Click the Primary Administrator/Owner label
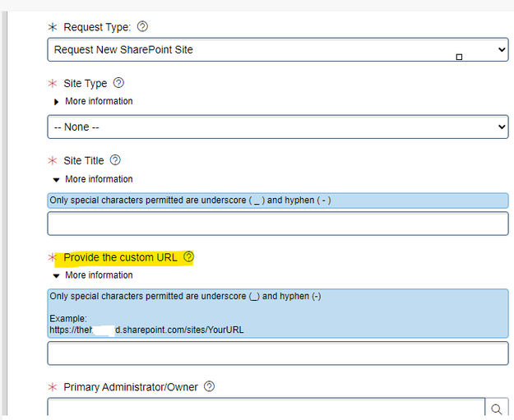 click(131, 387)
